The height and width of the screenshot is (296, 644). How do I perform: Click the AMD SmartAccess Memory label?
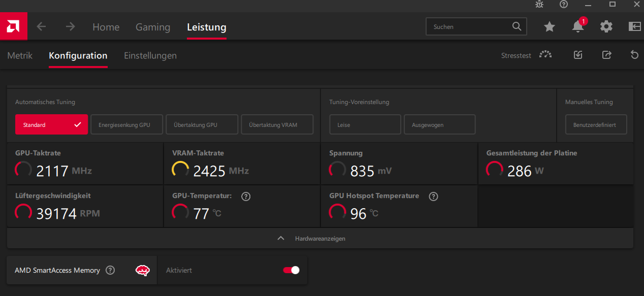[x=57, y=270]
